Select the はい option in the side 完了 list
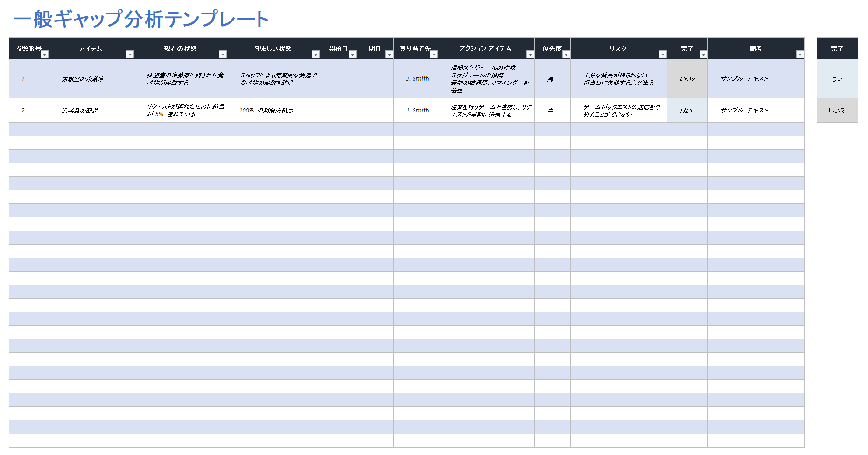The image size is (868, 455). tap(837, 79)
